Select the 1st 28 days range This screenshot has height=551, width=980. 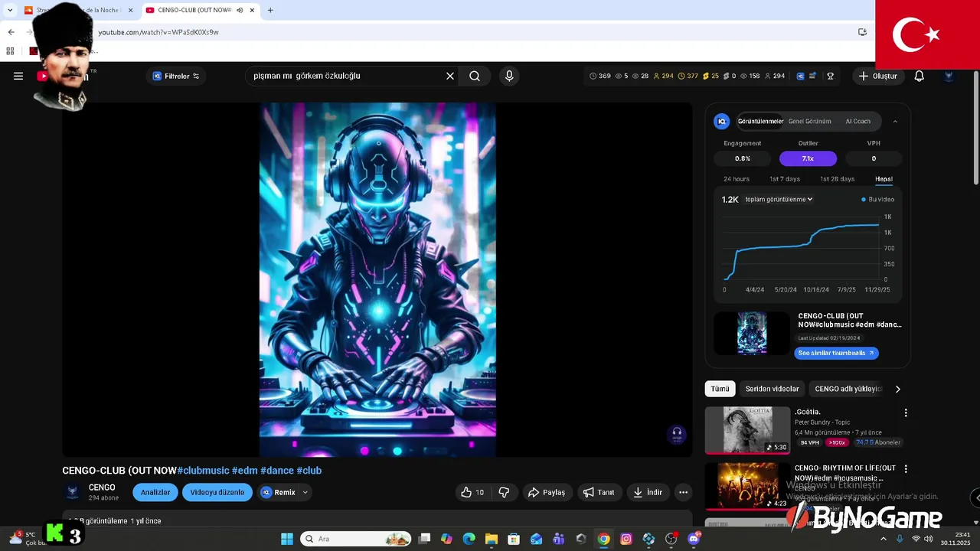click(x=837, y=179)
